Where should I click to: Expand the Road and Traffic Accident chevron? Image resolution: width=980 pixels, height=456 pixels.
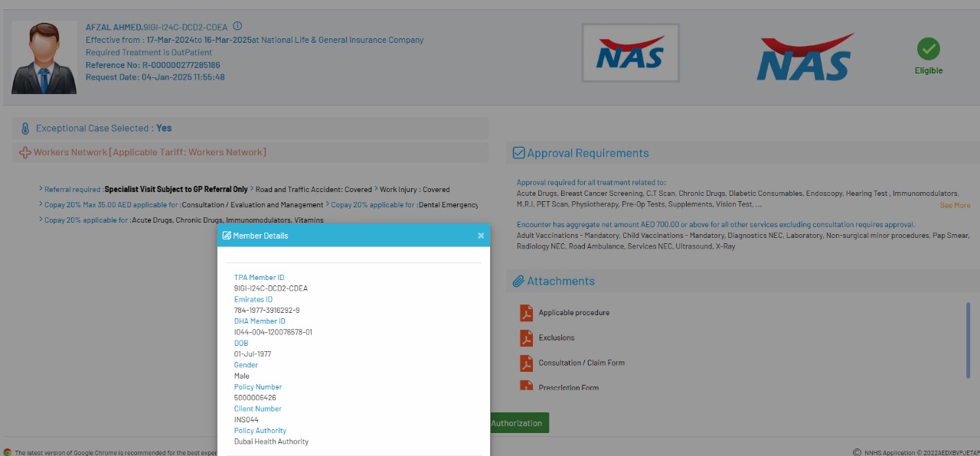click(x=252, y=189)
